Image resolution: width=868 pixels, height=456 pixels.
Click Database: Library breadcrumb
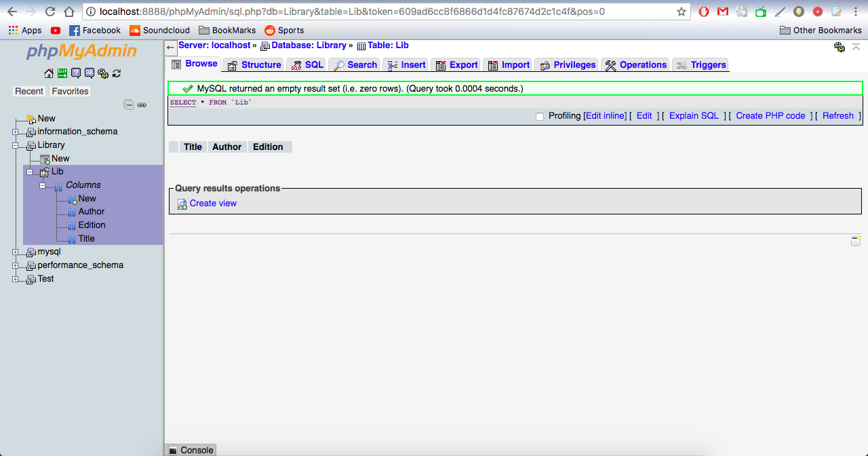click(x=309, y=45)
